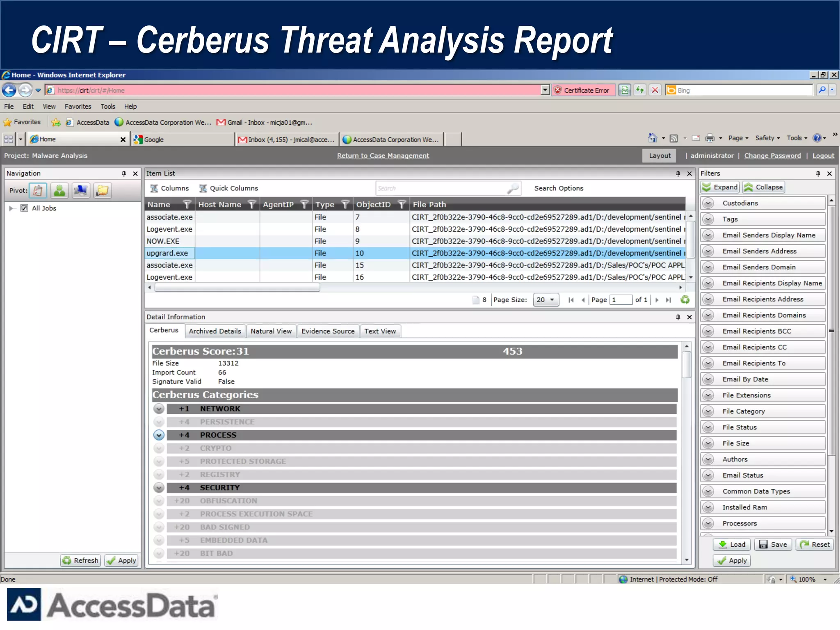The width and height of the screenshot is (840, 630).
Task: Click the Reset filters button
Action: 815,545
